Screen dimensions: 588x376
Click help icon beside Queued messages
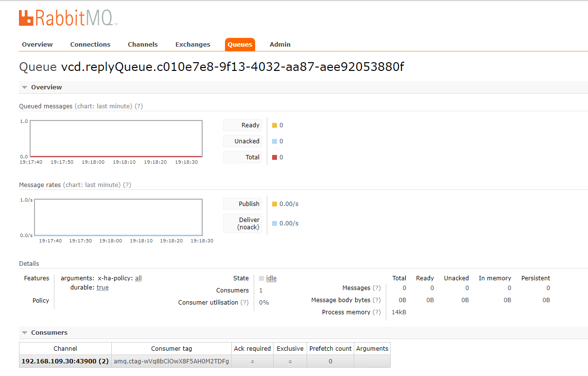tap(138, 106)
